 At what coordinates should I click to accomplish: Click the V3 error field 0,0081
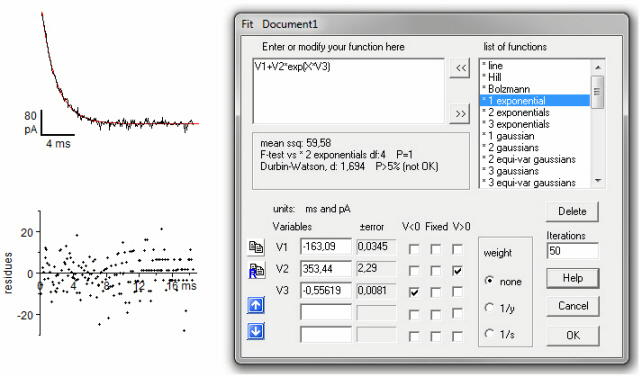click(376, 290)
